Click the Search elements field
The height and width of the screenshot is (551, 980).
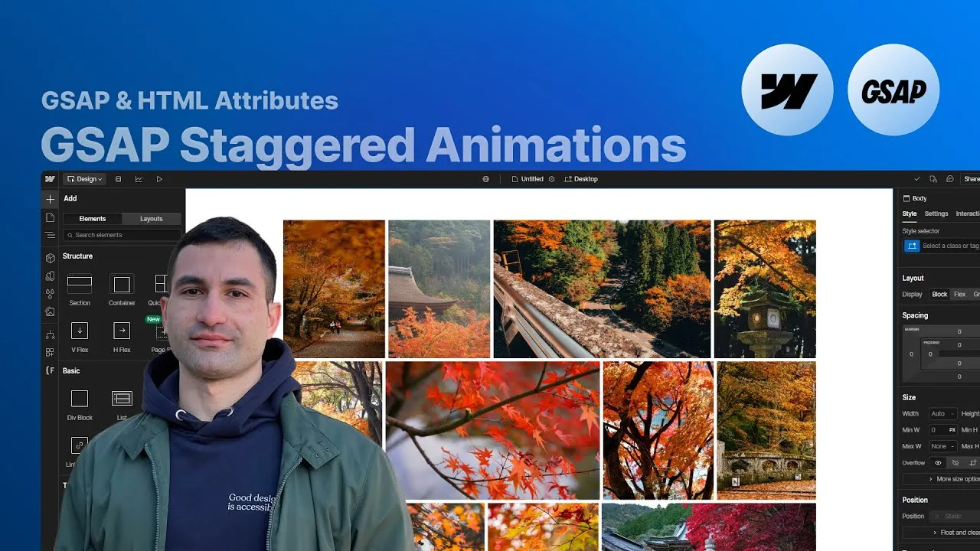pos(122,235)
